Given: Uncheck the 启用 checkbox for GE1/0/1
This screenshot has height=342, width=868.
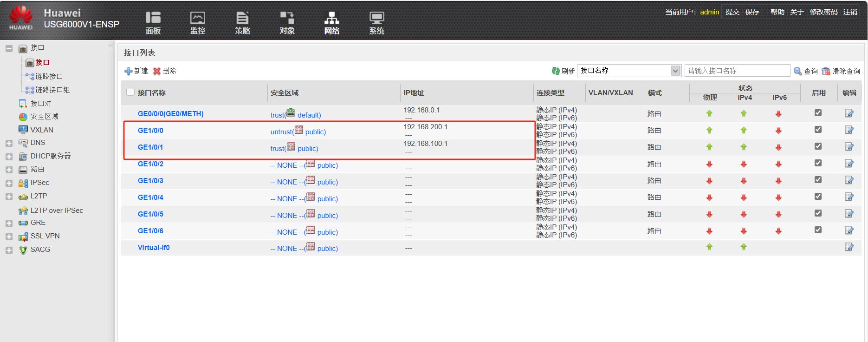Looking at the screenshot, I should point(818,146).
